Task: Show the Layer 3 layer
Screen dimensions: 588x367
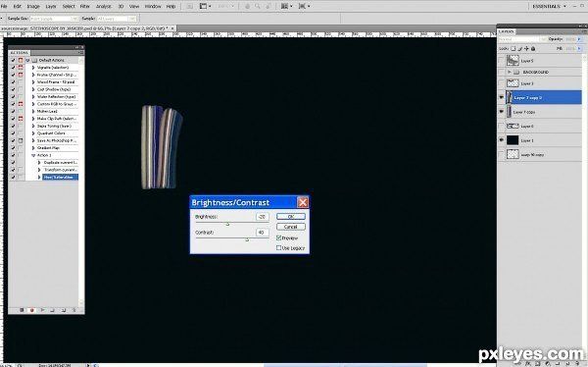Action: pyautogui.click(x=502, y=83)
